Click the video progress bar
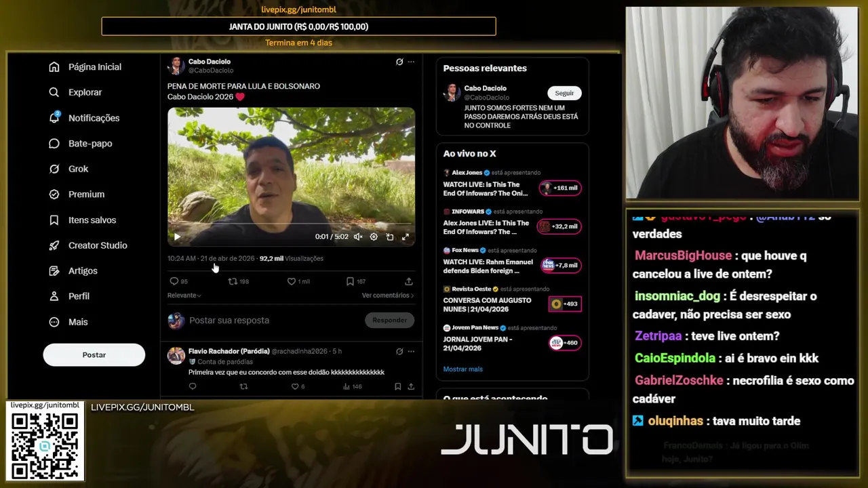Screen dimensions: 868x488 [291, 224]
